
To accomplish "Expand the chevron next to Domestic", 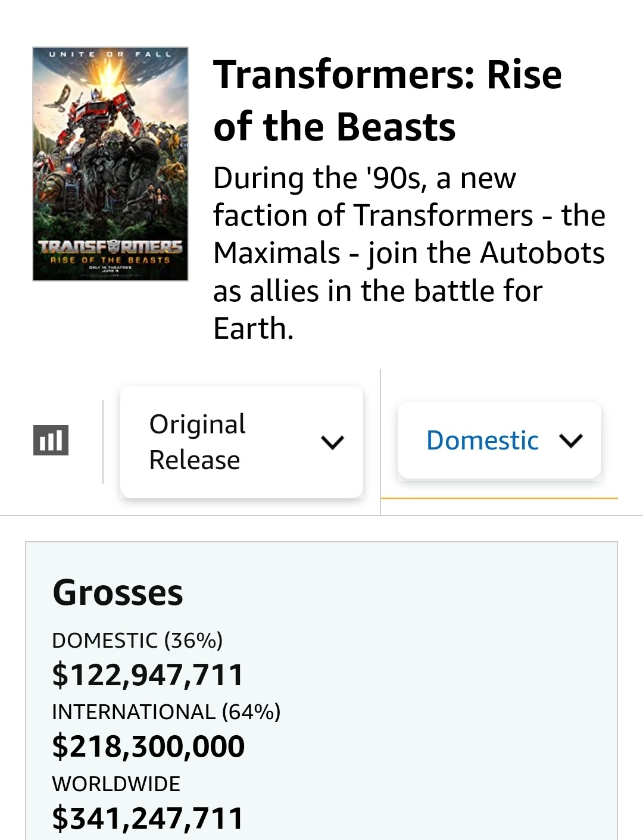I will [x=571, y=441].
